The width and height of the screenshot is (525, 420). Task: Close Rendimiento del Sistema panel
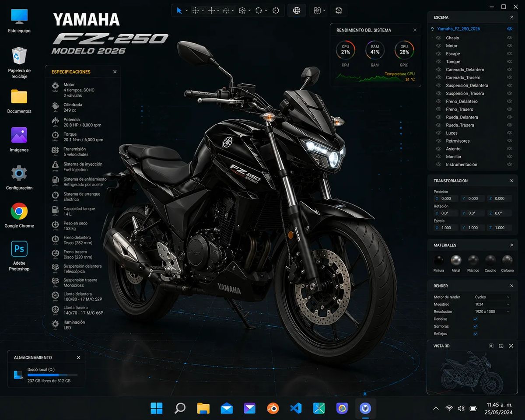pos(415,30)
